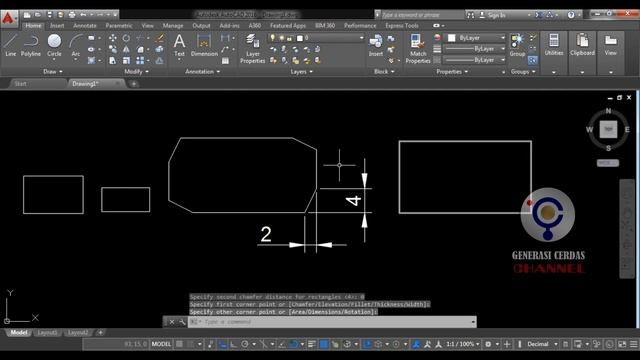Open Layer Properties manager
The width and height of the screenshot is (640, 360).
(x=253, y=49)
